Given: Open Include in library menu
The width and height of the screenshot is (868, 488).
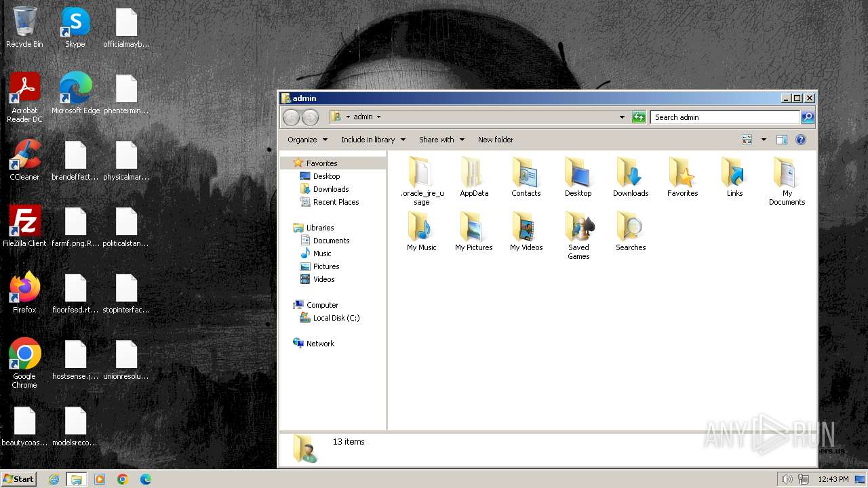Looking at the screenshot, I should point(373,140).
